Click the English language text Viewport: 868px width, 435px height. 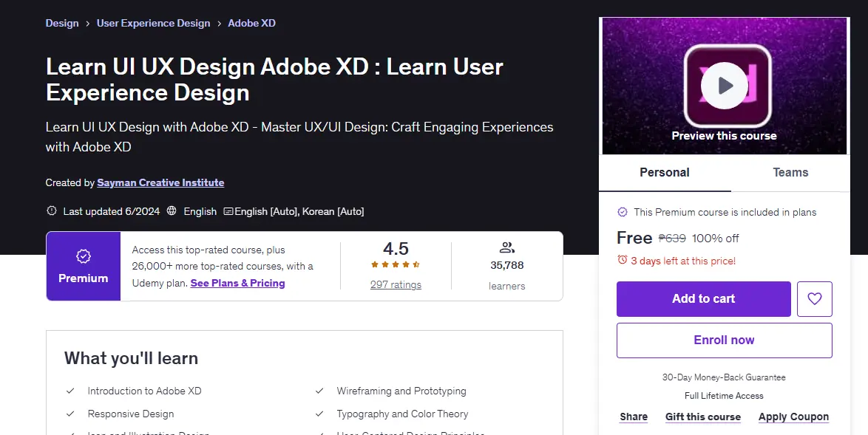pos(200,211)
